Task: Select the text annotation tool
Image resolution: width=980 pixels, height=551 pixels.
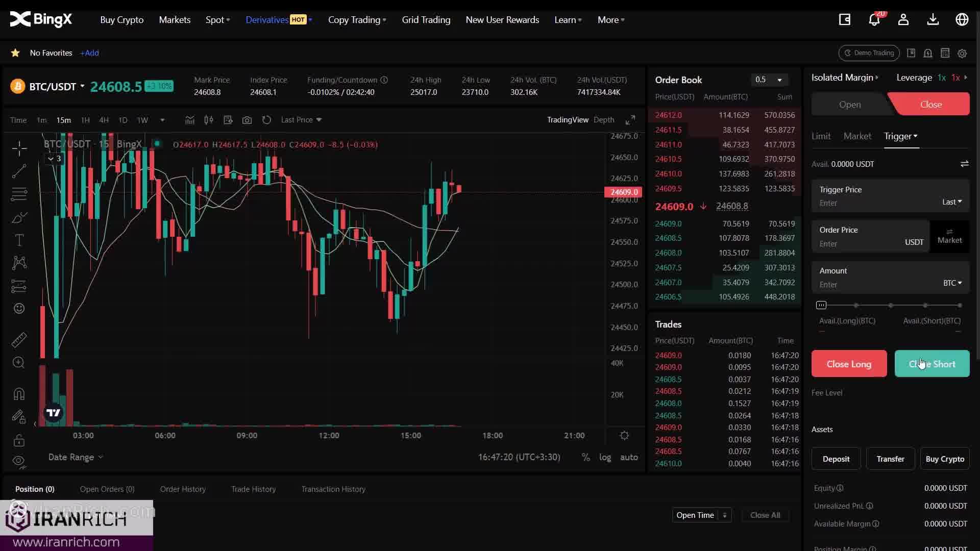Action: [19, 240]
